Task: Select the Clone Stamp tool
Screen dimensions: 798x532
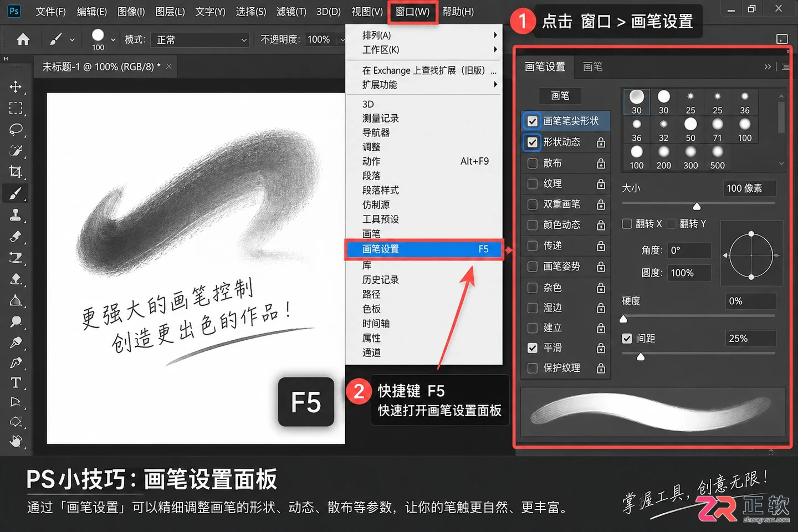Action: click(x=16, y=214)
